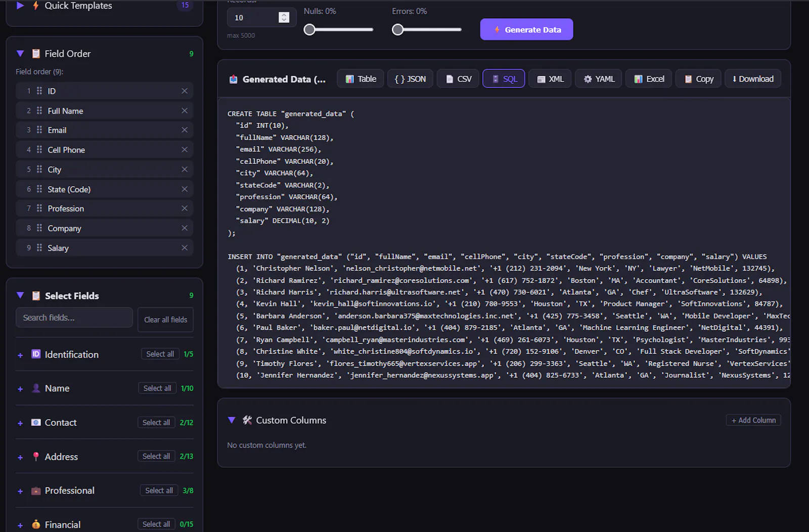Remove the Cell Phone field from order
The image size is (809, 532).
(185, 150)
